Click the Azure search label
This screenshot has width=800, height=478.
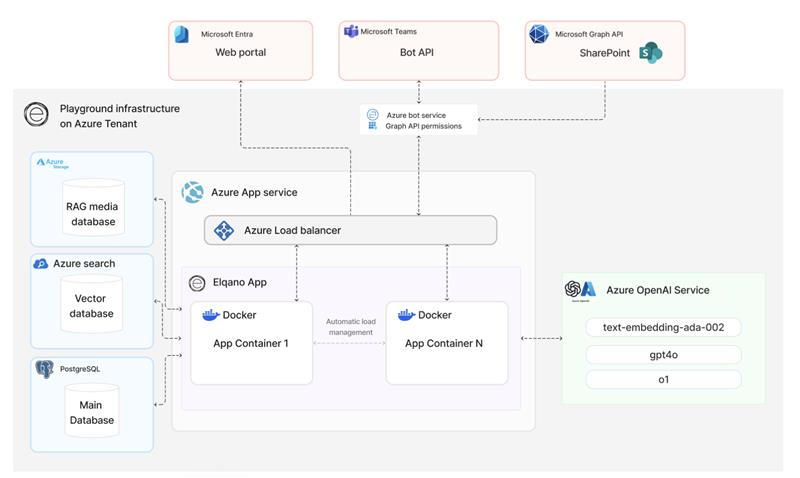pos(84,264)
